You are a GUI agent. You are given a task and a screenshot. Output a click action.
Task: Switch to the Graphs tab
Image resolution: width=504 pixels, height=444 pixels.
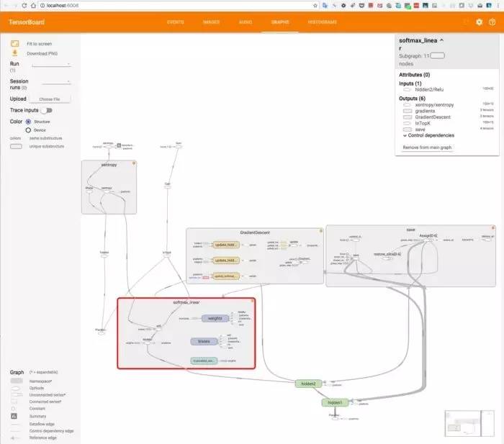coord(280,22)
